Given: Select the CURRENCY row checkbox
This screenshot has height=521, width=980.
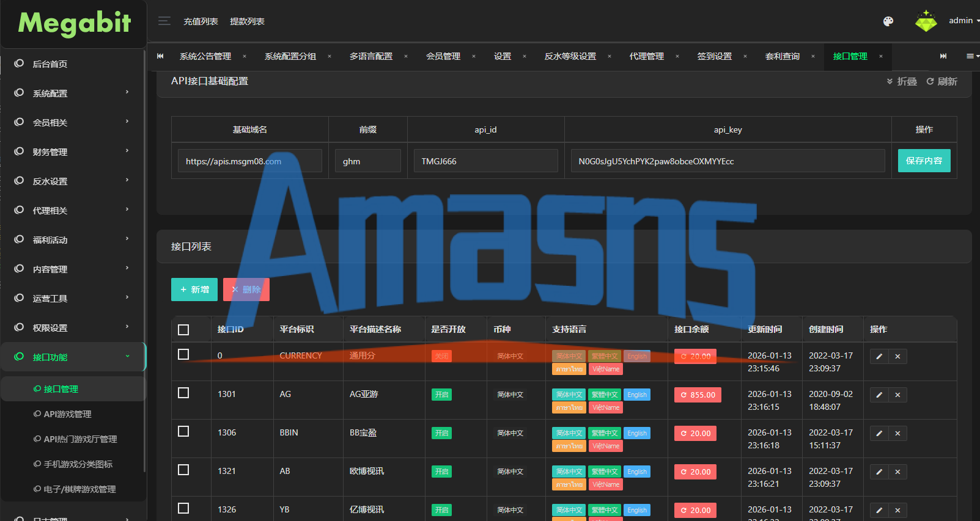Looking at the screenshot, I should [x=183, y=354].
